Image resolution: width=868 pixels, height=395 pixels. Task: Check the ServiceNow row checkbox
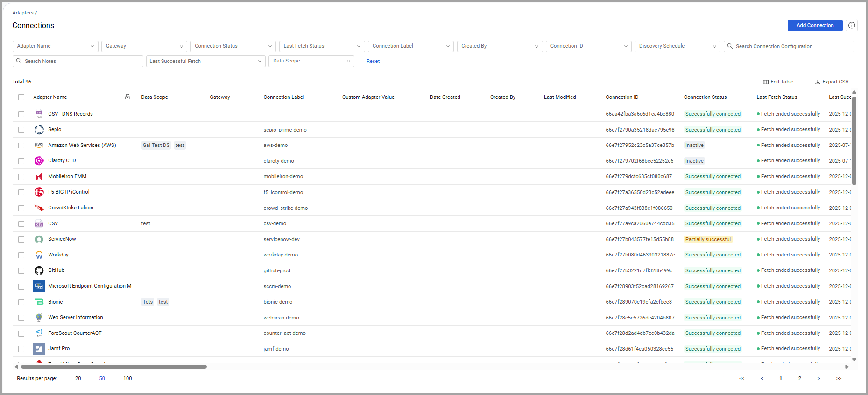(21, 239)
